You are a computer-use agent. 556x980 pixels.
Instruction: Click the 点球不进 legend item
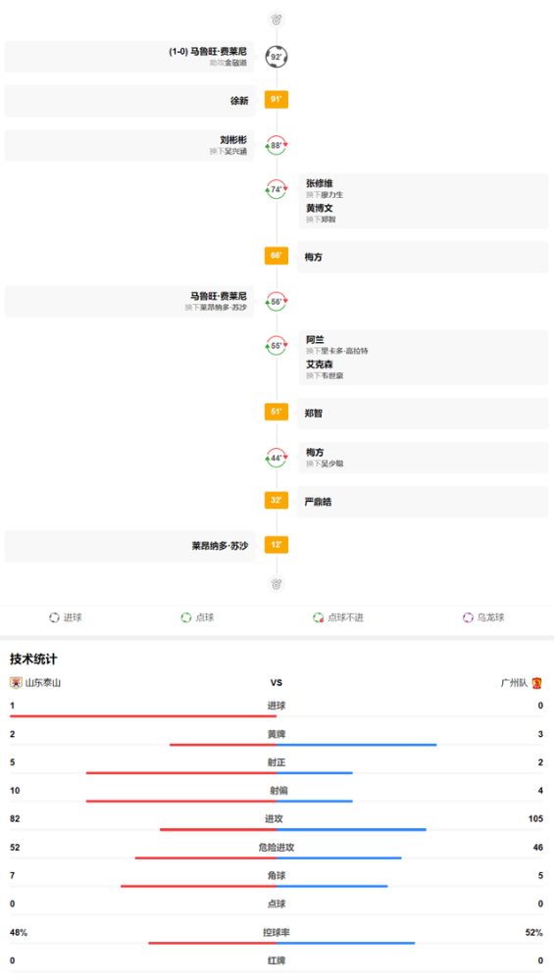(x=338, y=617)
